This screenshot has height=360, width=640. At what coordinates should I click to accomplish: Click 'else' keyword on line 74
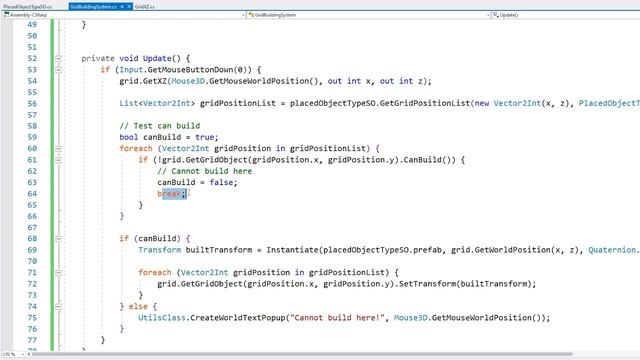pyautogui.click(x=138, y=306)
